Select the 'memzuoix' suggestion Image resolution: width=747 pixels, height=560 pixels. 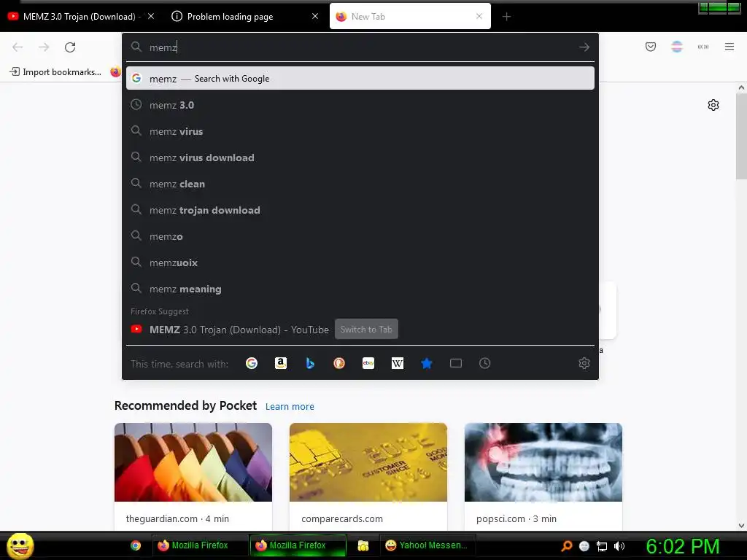[360, 262]
